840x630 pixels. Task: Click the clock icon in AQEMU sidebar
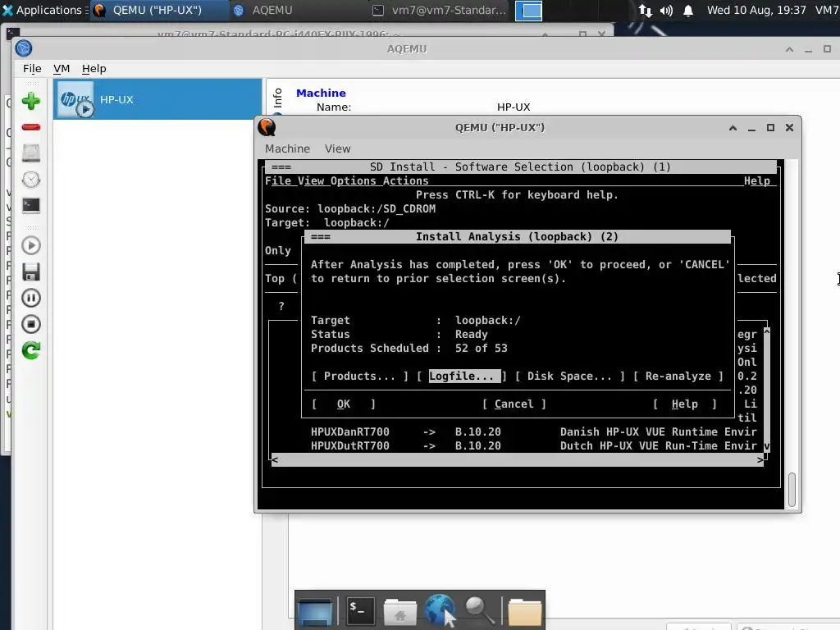click(x=31, y=180)
